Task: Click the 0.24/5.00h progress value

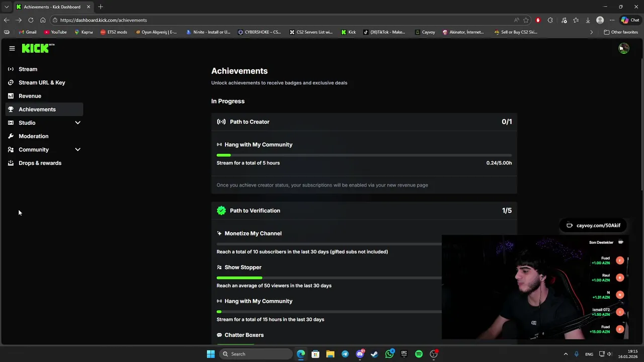Action: click(499, 163)
